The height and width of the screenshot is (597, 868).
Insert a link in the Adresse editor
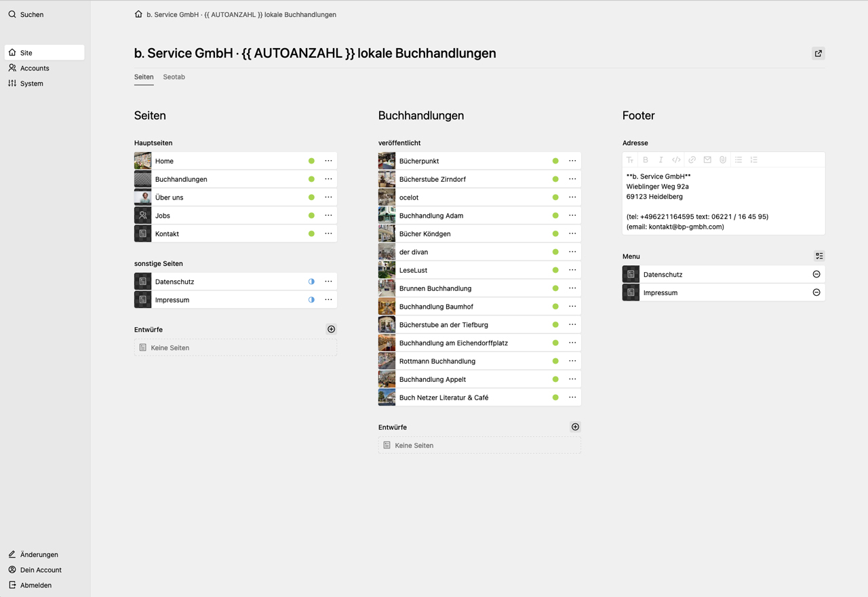click(692, 160)
